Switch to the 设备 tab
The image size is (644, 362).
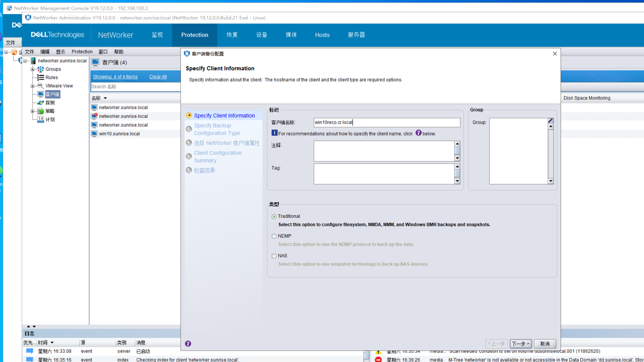pos(262,35)
